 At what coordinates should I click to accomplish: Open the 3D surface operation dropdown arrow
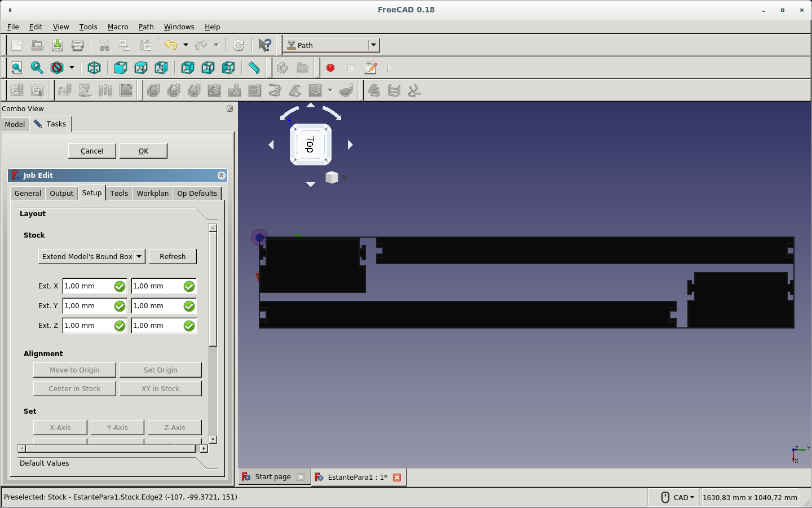pos(330,90)
